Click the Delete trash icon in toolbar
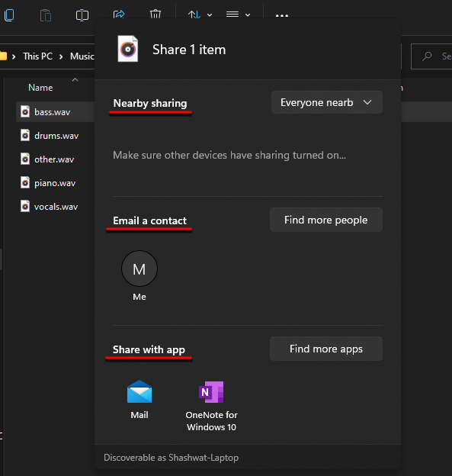Image resolution: width=452 pixels, height=476 pixels. [x=155, y=14]
